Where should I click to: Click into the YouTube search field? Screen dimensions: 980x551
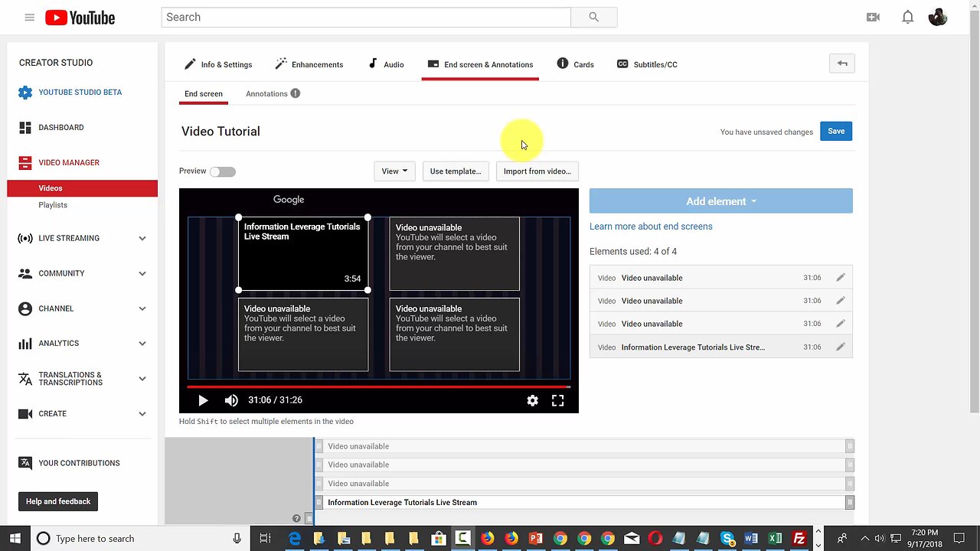pos(366,17)
